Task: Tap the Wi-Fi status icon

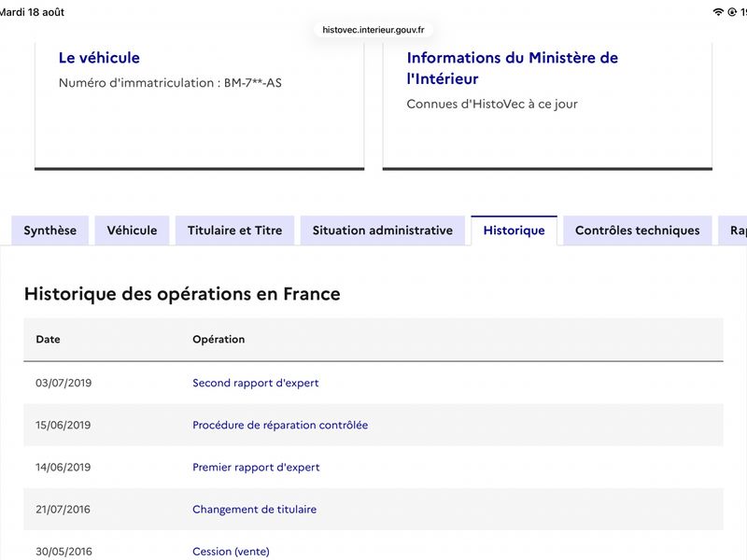Action: (x=718, y=12)
